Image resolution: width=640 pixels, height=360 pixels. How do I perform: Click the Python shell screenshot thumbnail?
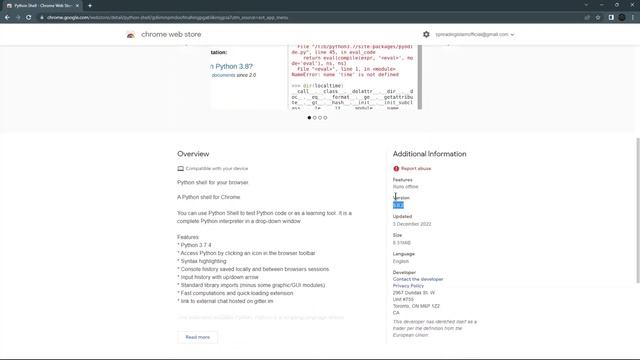[316, 77]
